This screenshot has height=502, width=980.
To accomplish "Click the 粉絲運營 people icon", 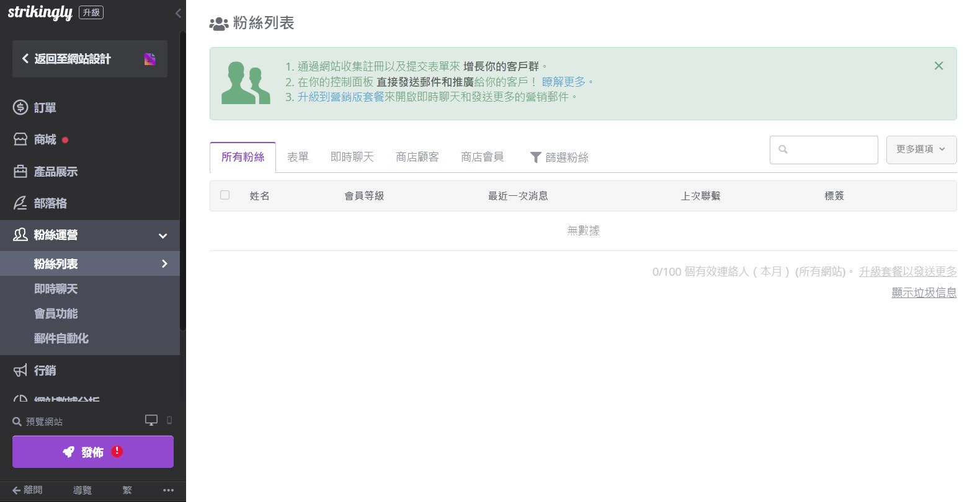I will click(x=20, y=235).
